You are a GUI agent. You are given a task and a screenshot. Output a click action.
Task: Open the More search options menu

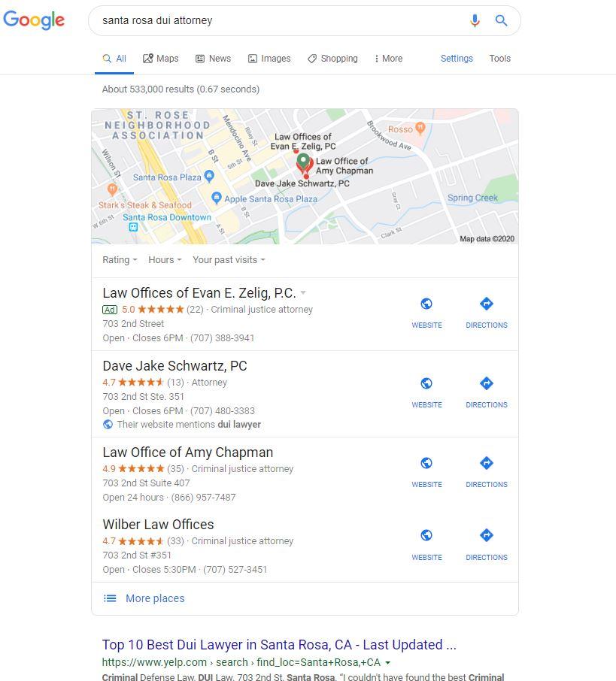(388, 58)
